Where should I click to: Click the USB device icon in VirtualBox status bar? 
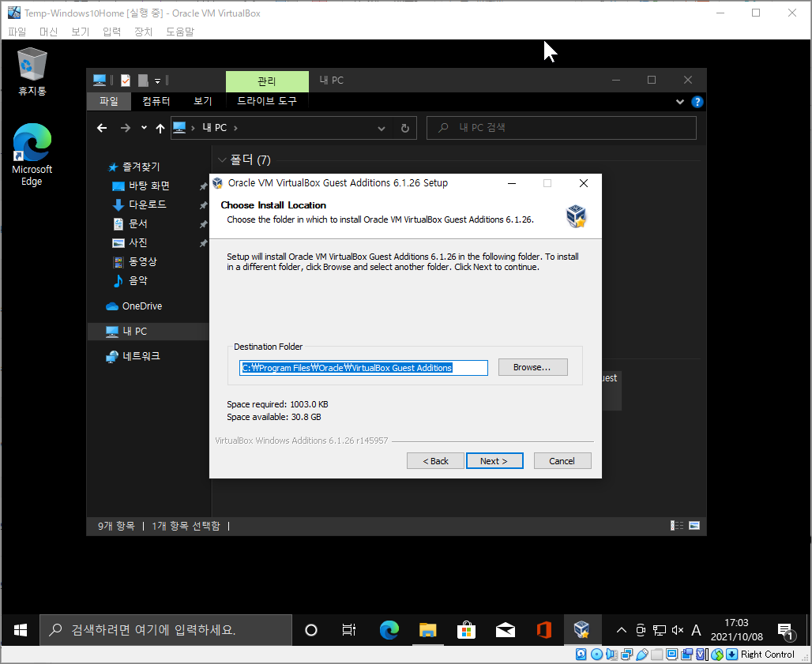[642, 655]
